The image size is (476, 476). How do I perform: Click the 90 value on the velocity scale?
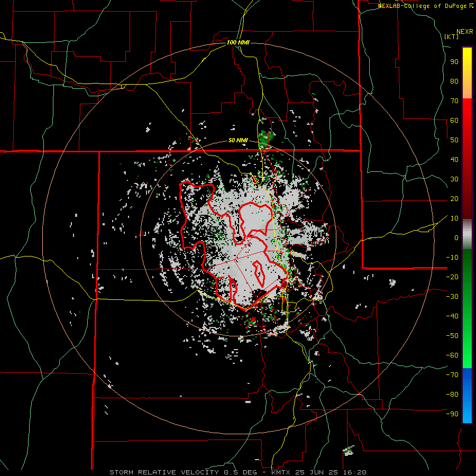point(454,62)
